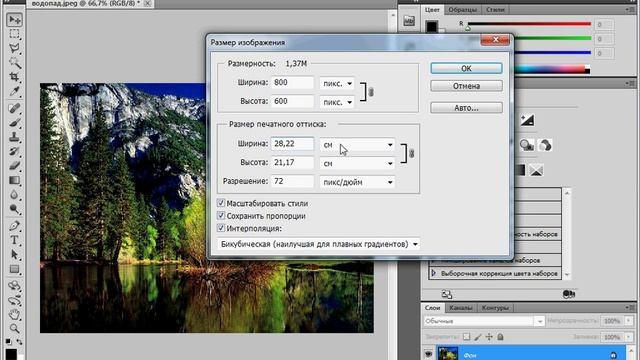Switch to the Каналы tab
This screenshot has height=360, width=640.
[461, 308]
